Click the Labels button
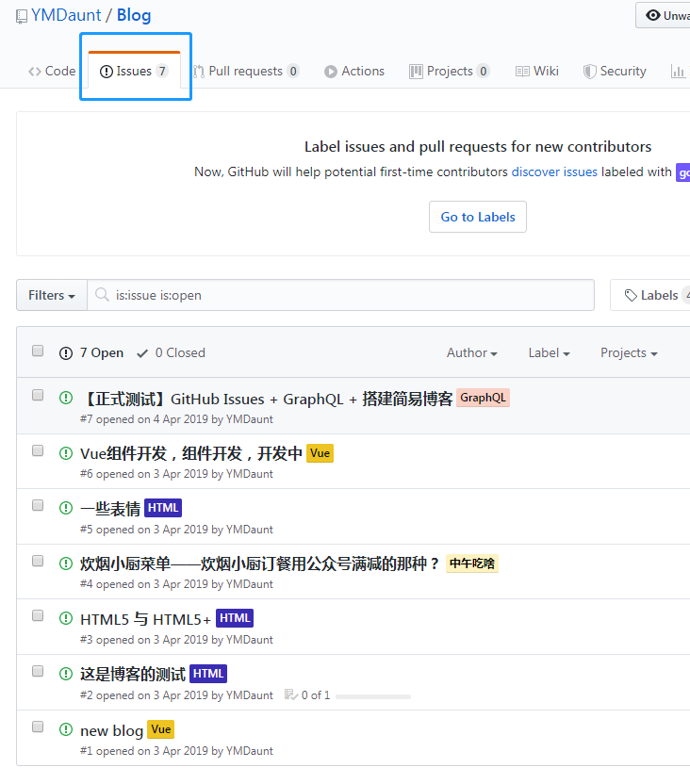The height and width of the screenshot is (784, 690). 650,295
